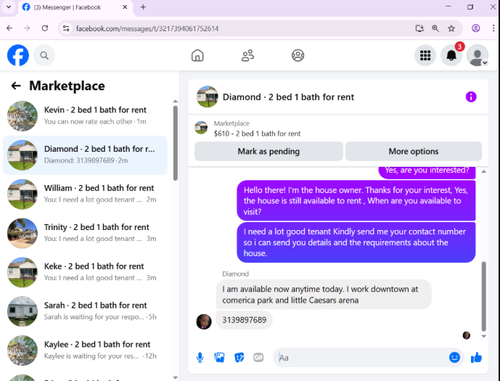Image resolution: width=500 pixels, height=381 pixels.
Task: Select Diamond's conversation in the list
Action: coord(85,155)
